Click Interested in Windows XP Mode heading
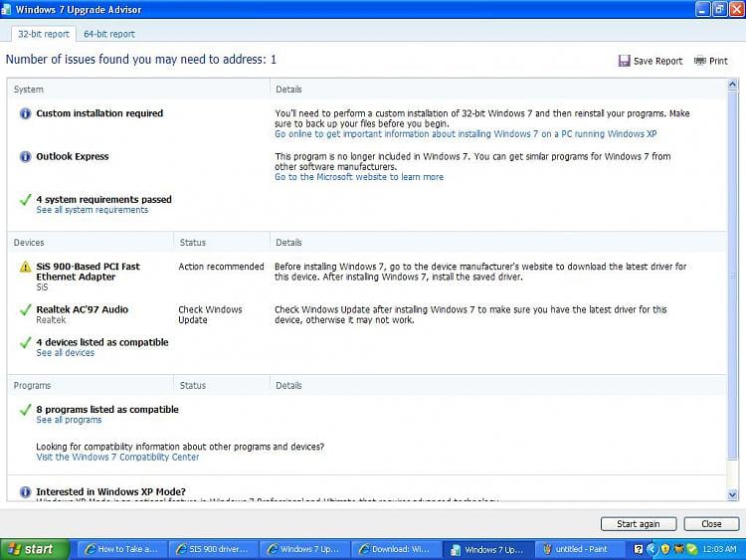Image resolution: width=746 pixels, height=560 pixels. (110, 492)
